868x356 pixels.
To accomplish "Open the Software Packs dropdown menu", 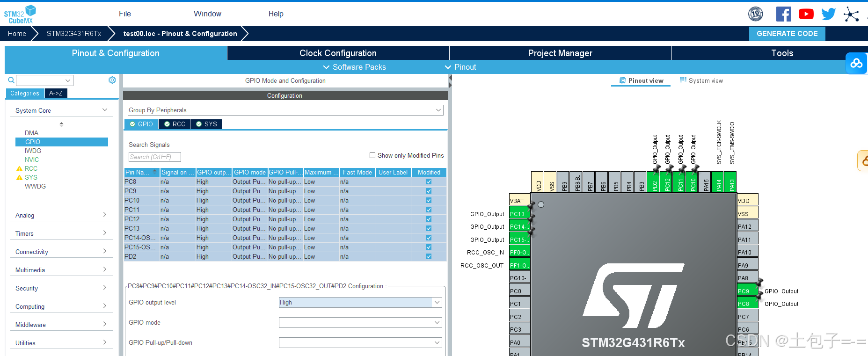I will tap(355, 67).
